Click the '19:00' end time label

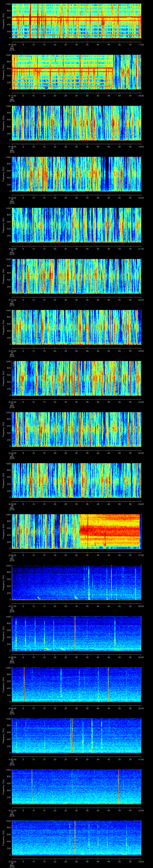pyautogui.click(x=141, y=147)
